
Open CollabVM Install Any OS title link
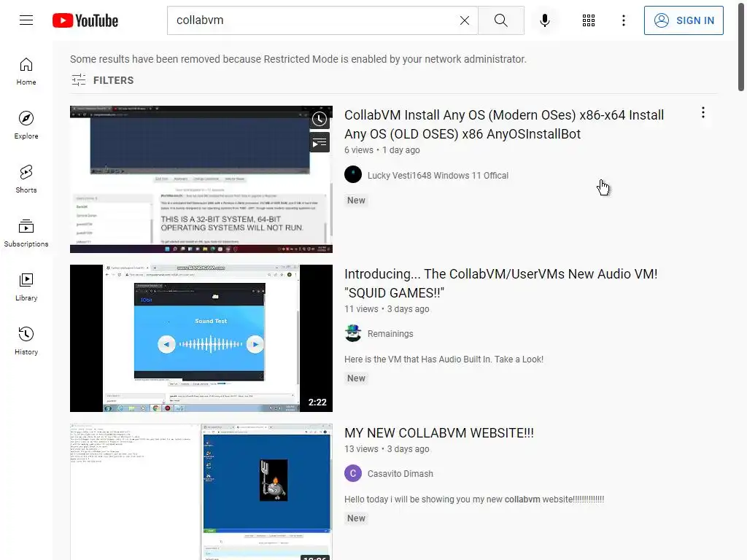tap(504, 124)
